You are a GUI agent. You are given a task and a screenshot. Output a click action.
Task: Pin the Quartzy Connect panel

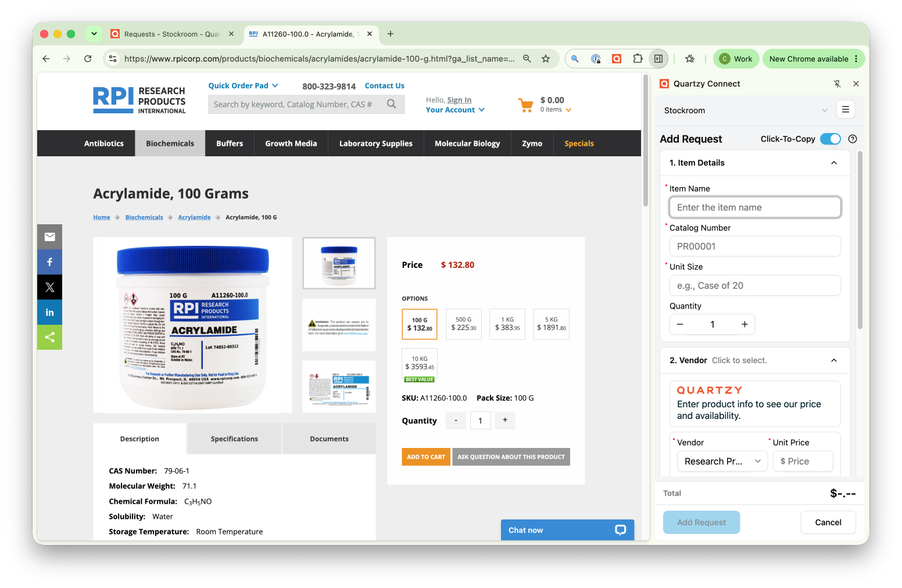click(x=837, y=84)
